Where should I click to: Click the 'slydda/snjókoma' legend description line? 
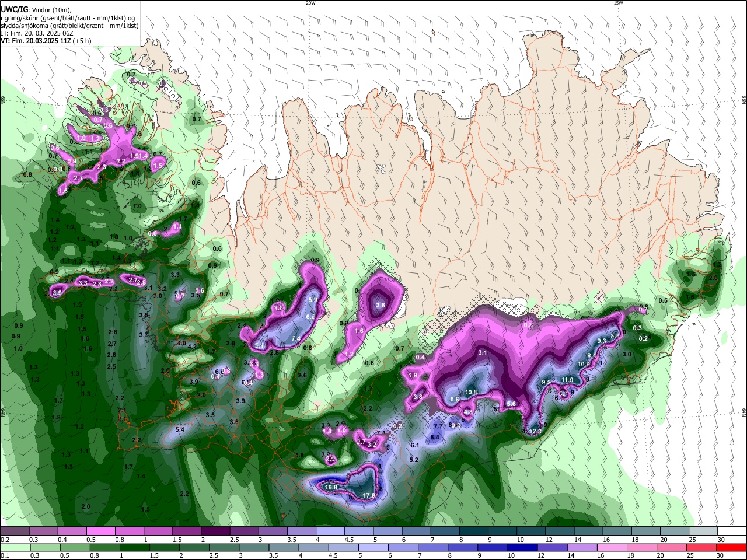point(69,26)
